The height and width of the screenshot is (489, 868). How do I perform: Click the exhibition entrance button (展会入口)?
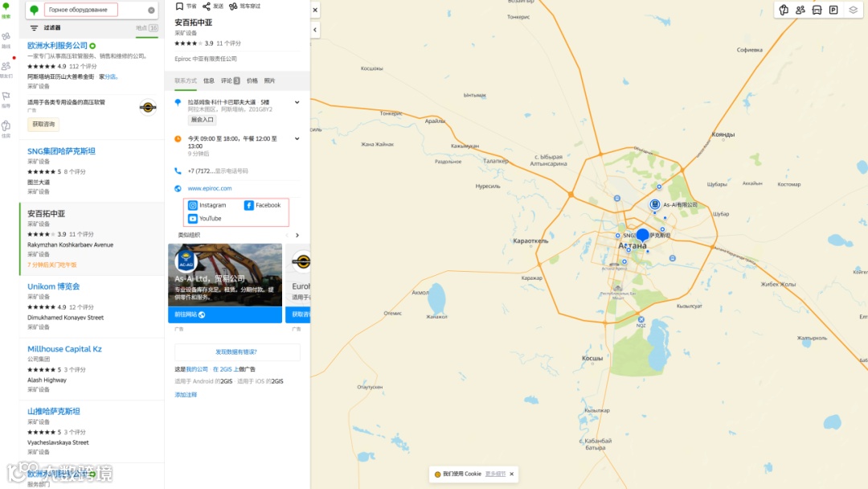pos(202,120)
